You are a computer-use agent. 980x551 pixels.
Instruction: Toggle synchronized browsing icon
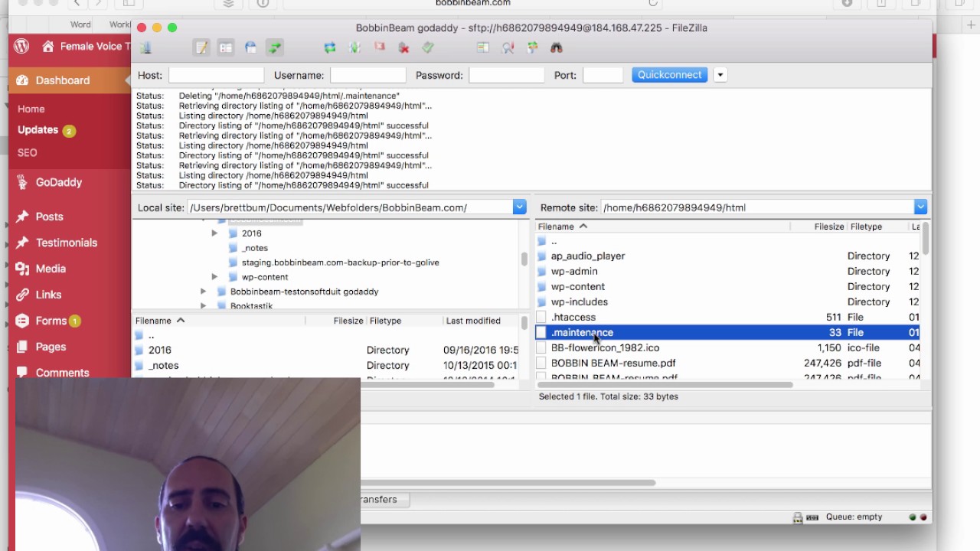(532, 47)
